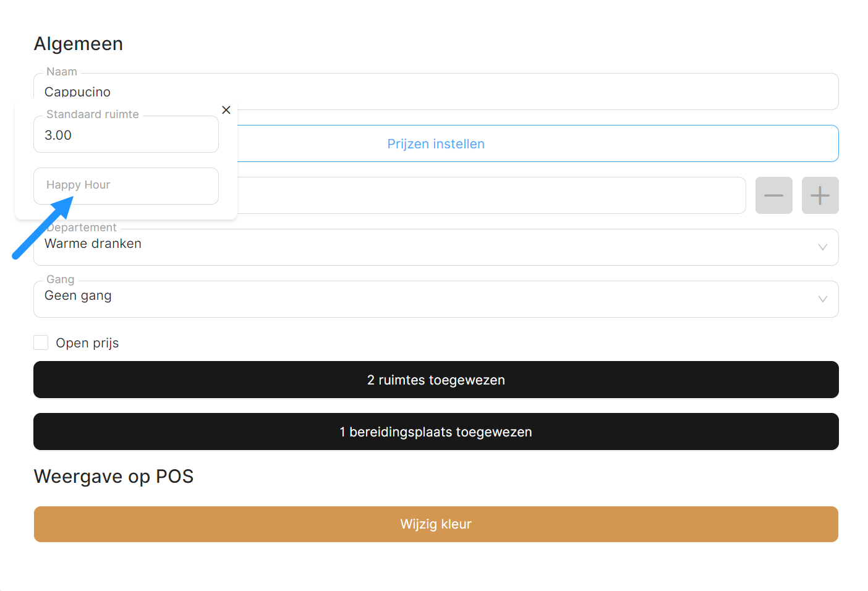Expand the Gang dropdown chevron
Screen dimensions: 868x591
[x=822, y=299]
